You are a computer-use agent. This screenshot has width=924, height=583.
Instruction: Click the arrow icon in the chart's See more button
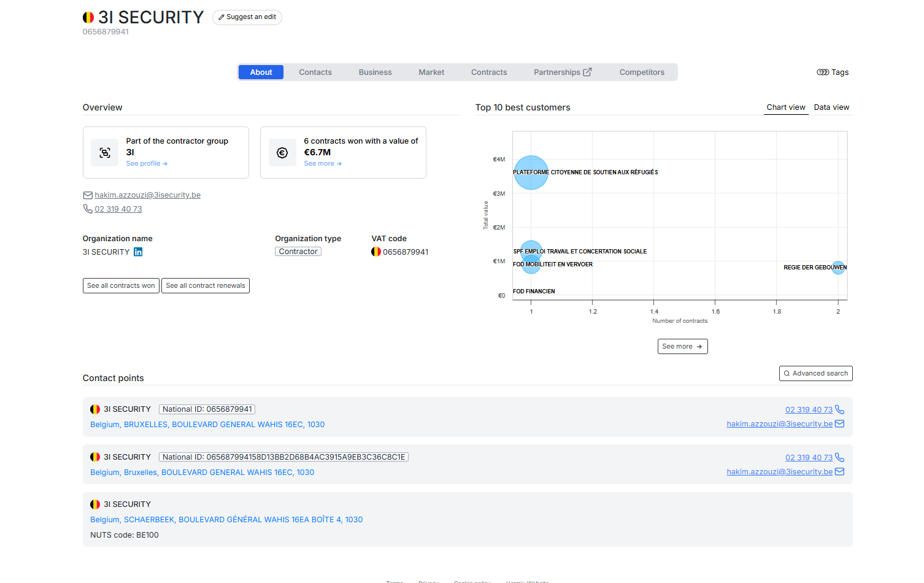[699, 347]
